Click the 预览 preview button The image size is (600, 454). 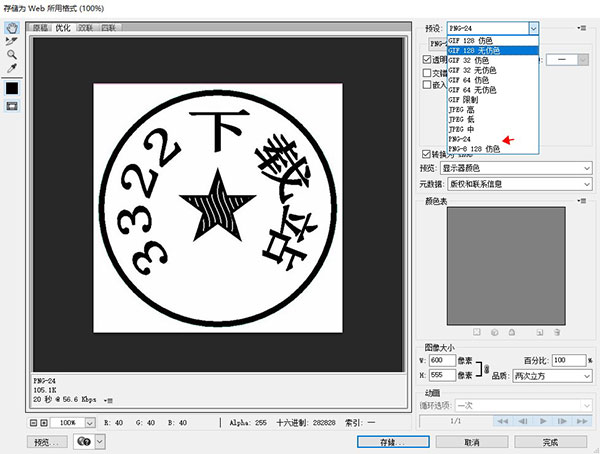47,442
